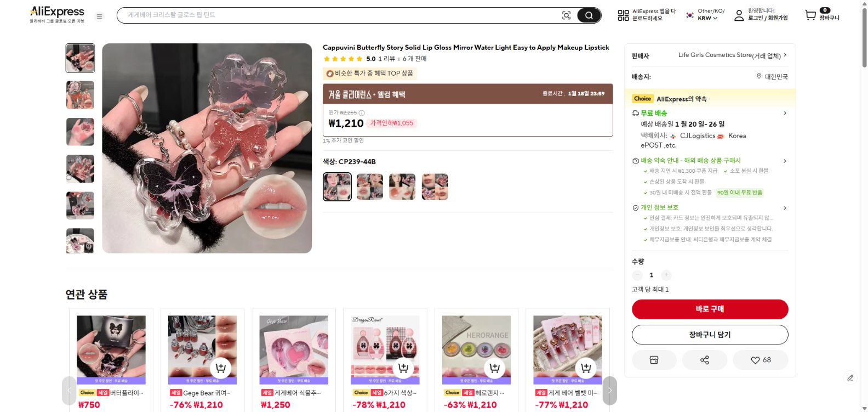
Task: Click the 바로 구매 buy now button
Action: pyautogui.click(x=710, y=309)
